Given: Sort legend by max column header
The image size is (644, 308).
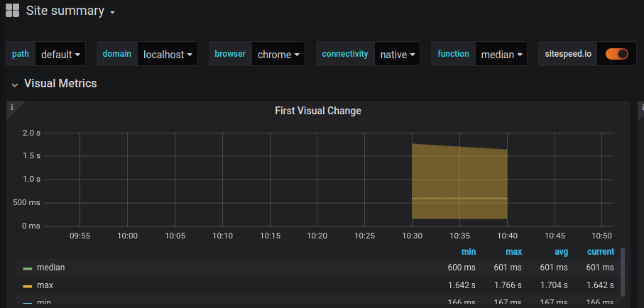Looking at the screenshot, I should [514, 252].
